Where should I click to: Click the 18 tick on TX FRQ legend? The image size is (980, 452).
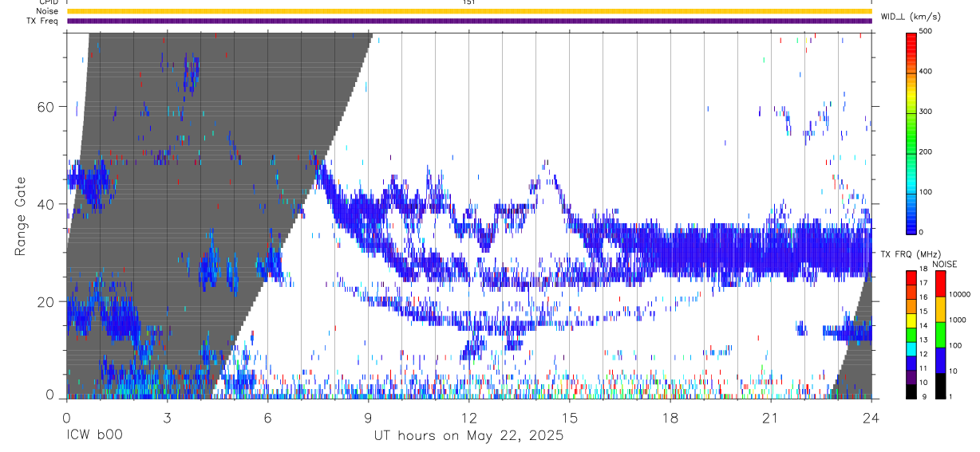tap(924, 269)
